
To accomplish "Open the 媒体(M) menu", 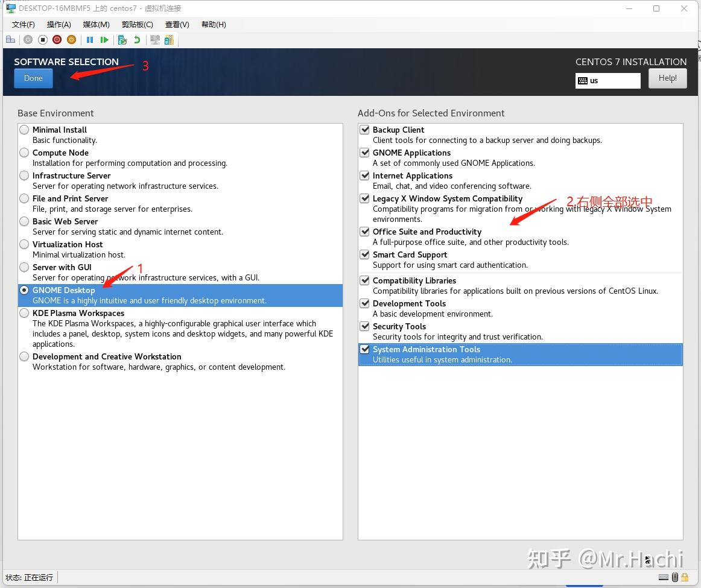I will click(x=96, y=25).
